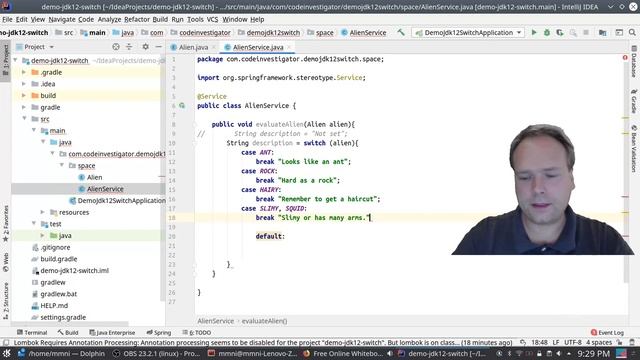Open the Database side tool window
Viewport: 640px width, 360px height.
pos(634,62)
